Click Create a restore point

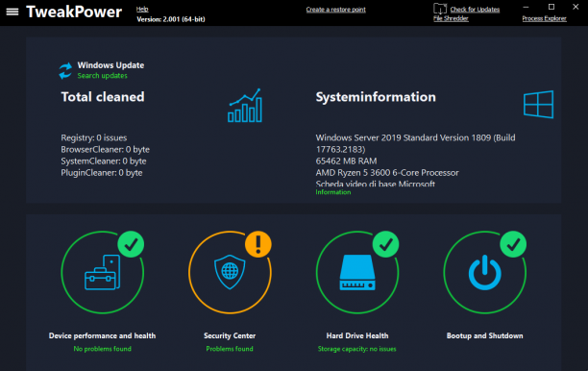tap(335, 10)
